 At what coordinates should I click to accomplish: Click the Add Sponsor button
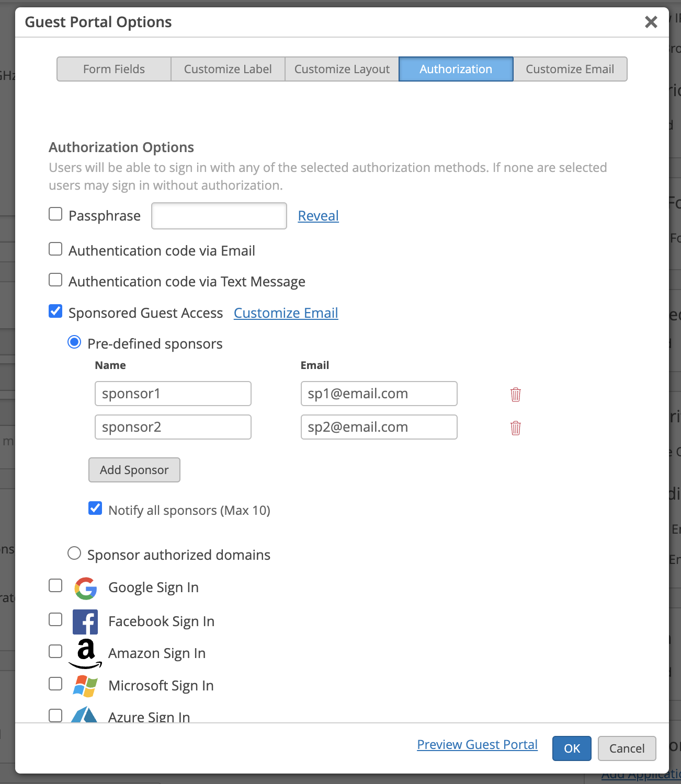click(134, 470)
